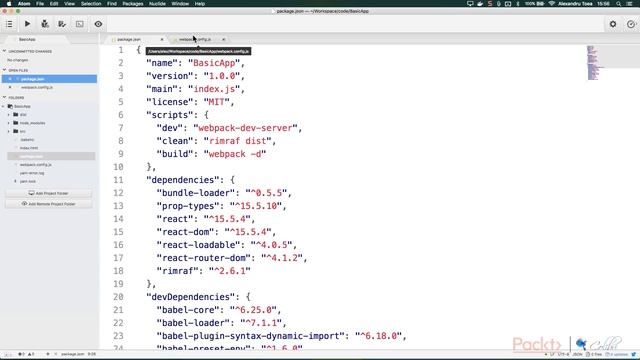Click the Wi-Fi menu bar icon
Image resolution: width=640 pixels, height=360 pixels.
tap(552, 4)
